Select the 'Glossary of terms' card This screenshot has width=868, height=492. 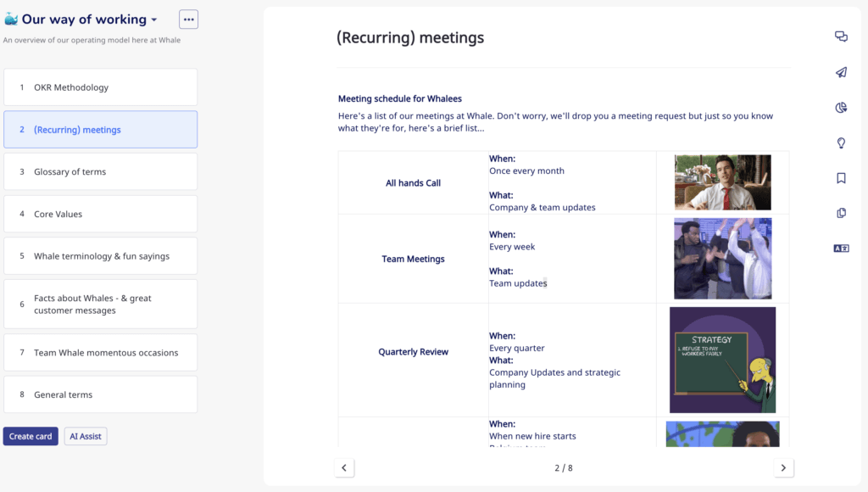coord(100,171)
